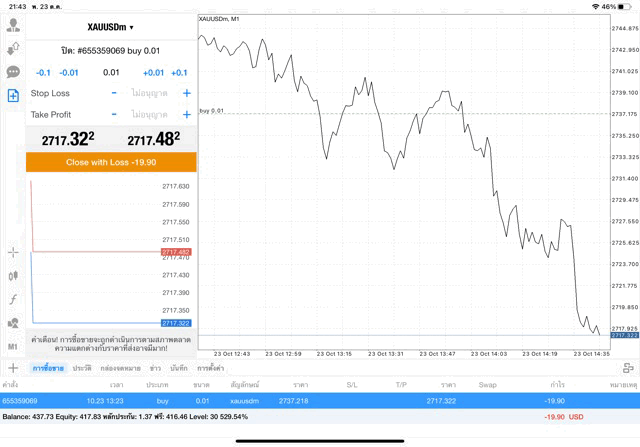Open the M1 timeframe selector

coord(14,346)
